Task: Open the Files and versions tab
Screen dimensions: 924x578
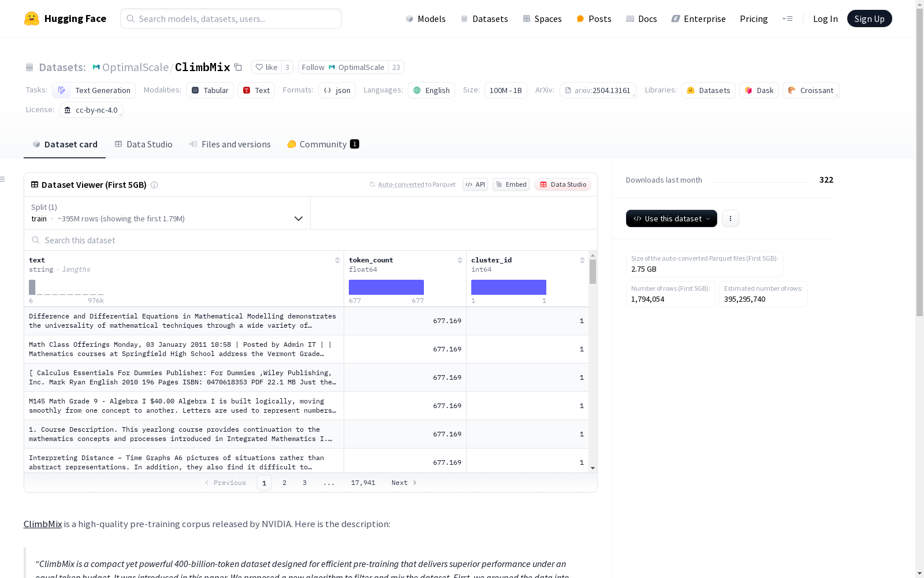Action: [230, 144]
